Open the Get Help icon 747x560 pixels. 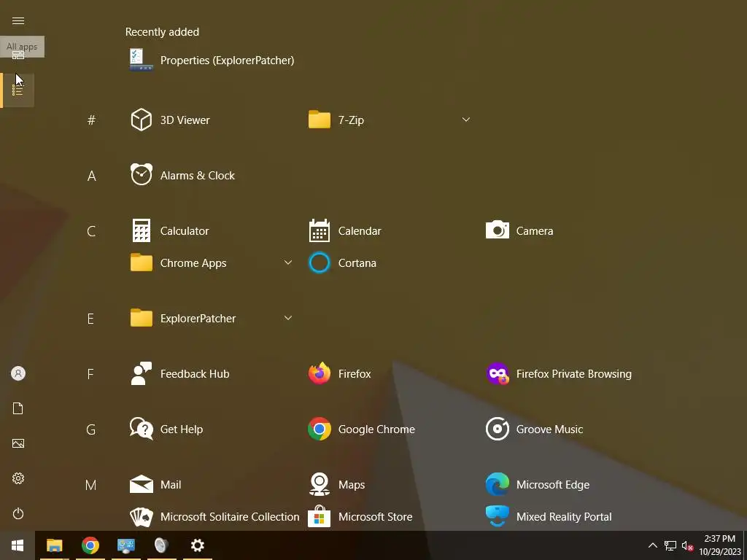point(141,429)
